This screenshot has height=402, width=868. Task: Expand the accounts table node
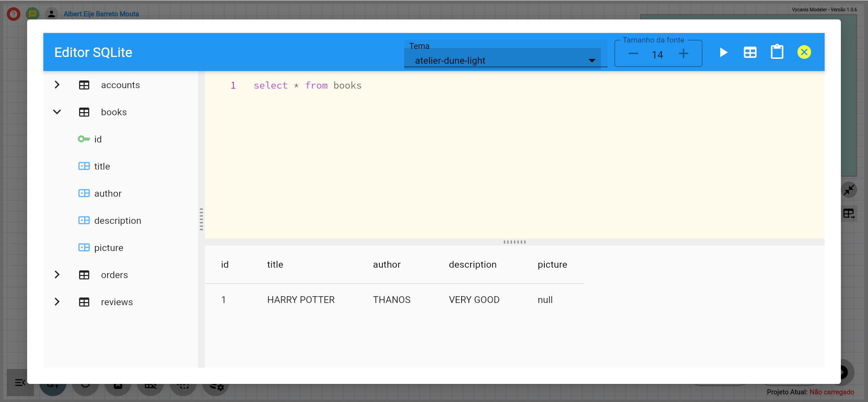point(57,85)
